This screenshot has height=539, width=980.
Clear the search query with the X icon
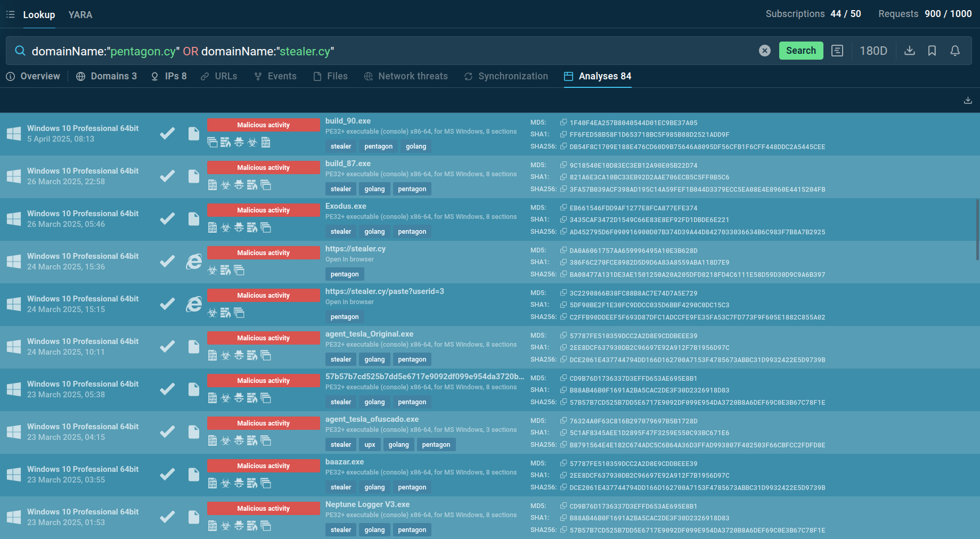pos(764,51)
